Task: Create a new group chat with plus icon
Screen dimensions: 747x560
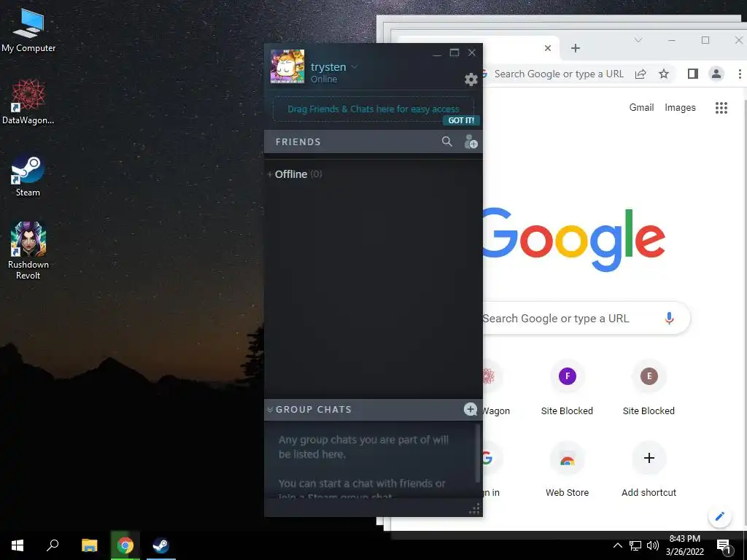Action: point(471,409)
